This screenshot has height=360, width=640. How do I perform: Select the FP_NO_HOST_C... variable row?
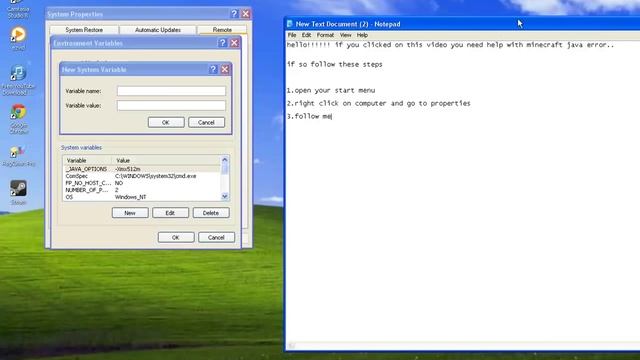(142, 183)
